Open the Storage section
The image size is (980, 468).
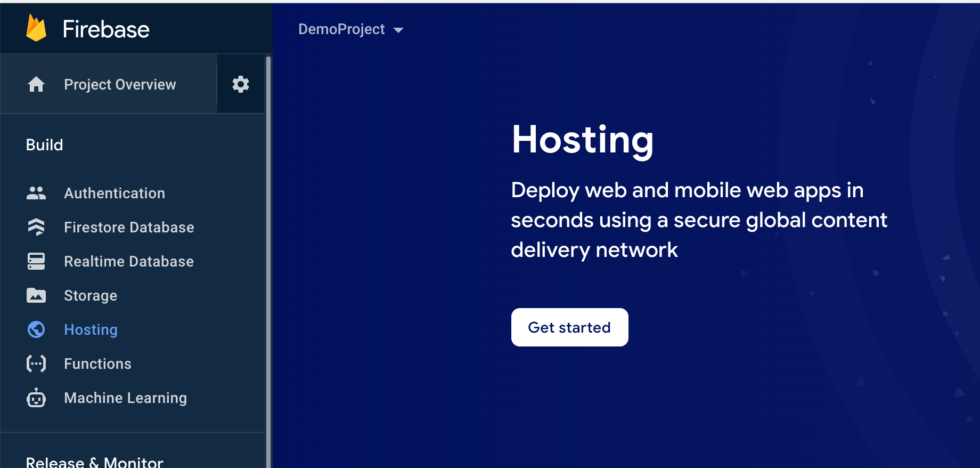click(91, 295)
